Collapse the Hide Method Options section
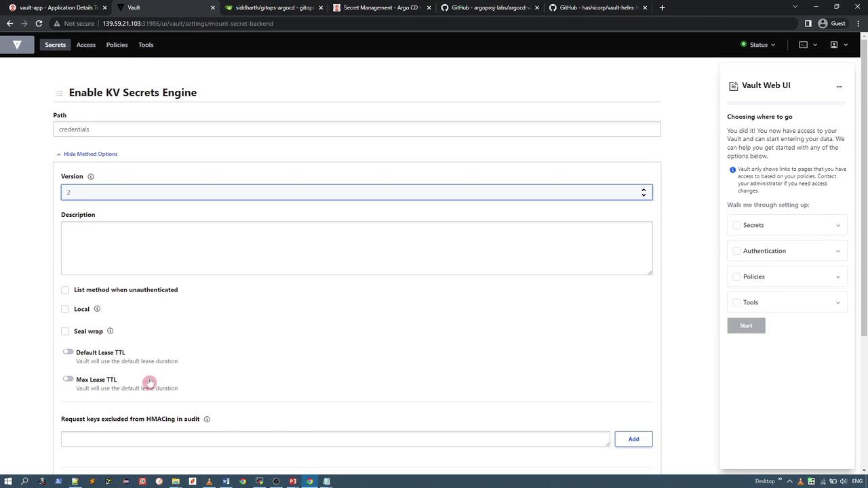This screenshot has height=488, width=868. coord(87,154)
